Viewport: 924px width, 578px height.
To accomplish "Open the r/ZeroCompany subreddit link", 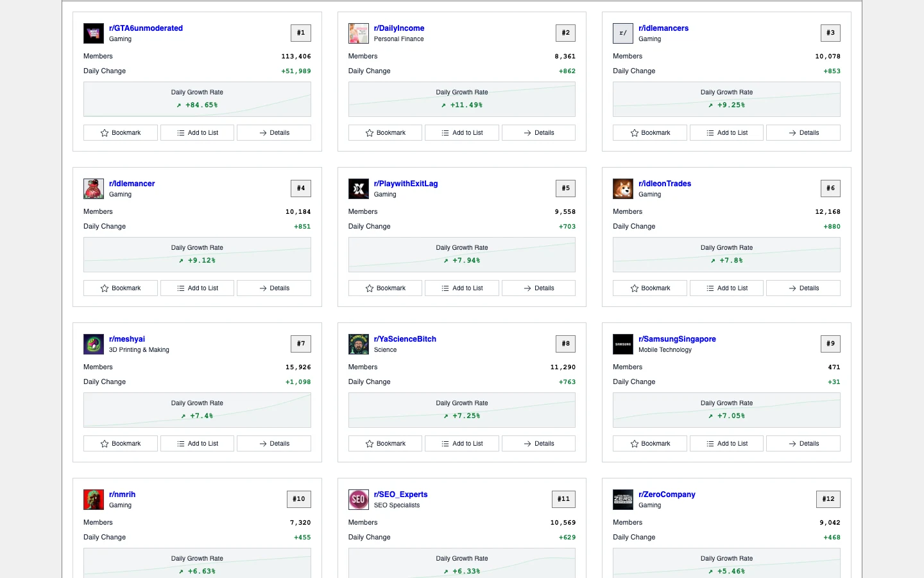I will (x=667, y=495).
